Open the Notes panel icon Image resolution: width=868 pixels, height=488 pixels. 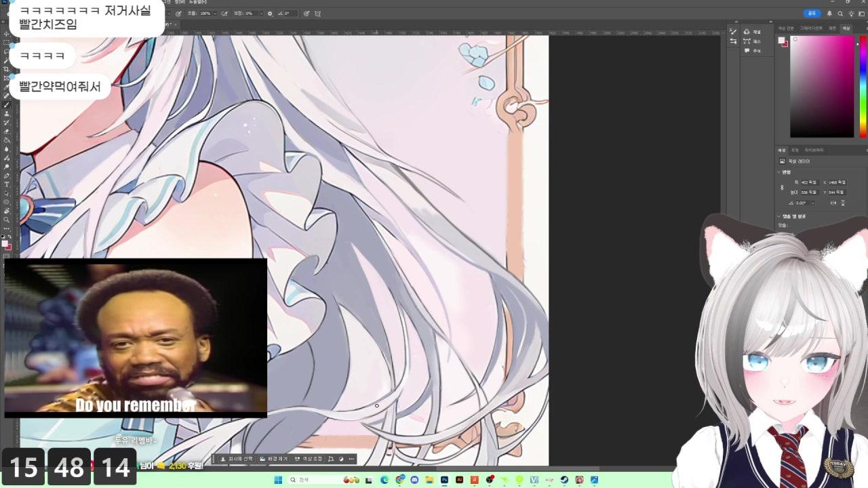(x=747, y=50)
